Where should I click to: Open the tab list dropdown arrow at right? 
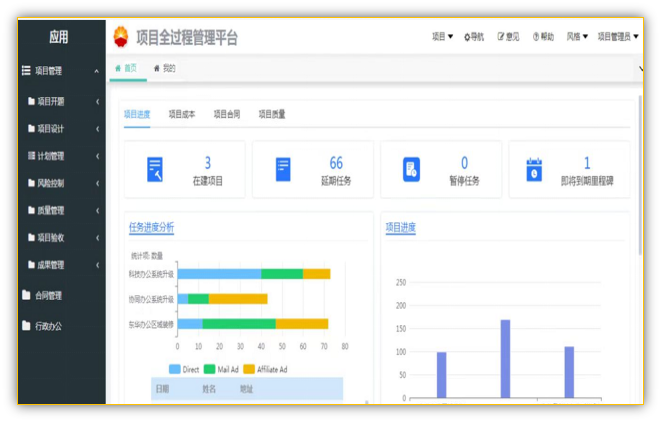(x=641, y=68)
